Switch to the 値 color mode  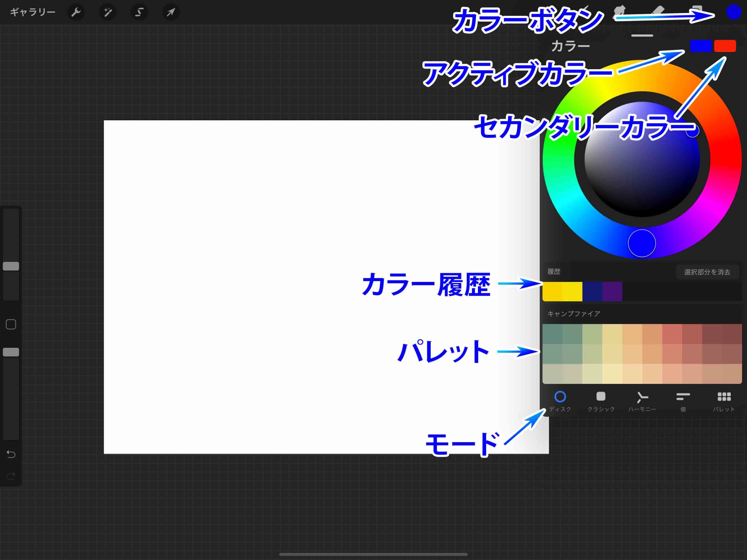pyautogui.click(x=683, y=401)
